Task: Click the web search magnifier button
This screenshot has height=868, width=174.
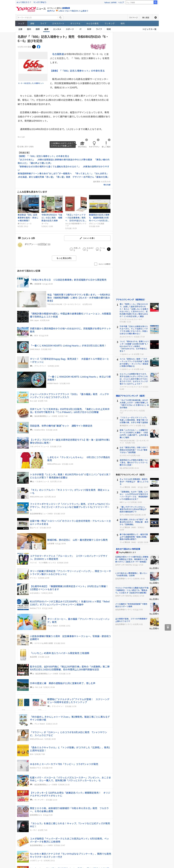Action: click(x=155, y=2)
